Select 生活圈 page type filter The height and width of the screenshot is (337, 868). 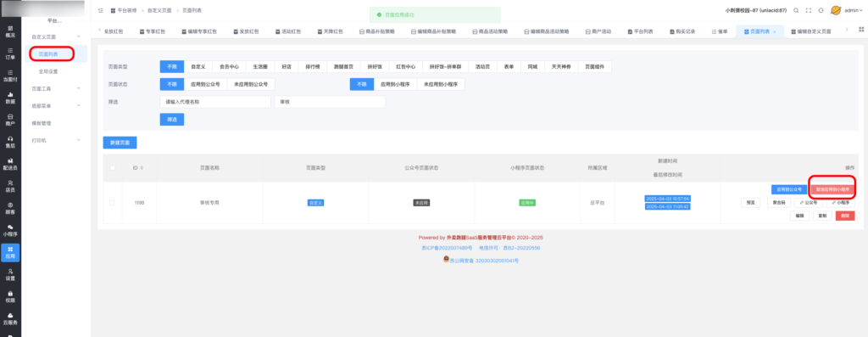(260, 66)
